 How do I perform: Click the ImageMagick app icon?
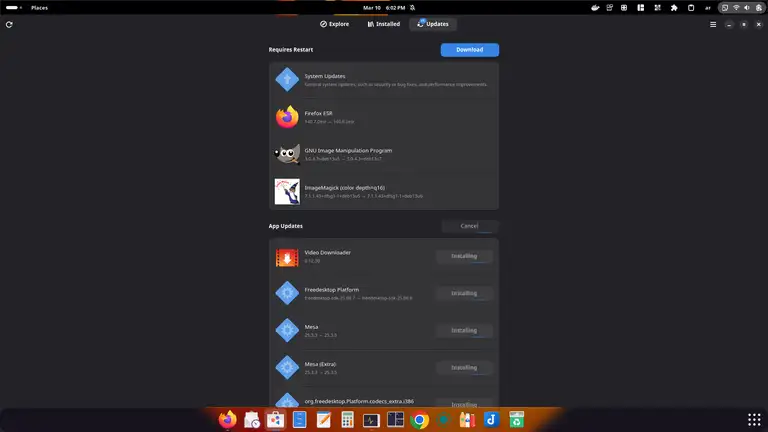(287, 191)
